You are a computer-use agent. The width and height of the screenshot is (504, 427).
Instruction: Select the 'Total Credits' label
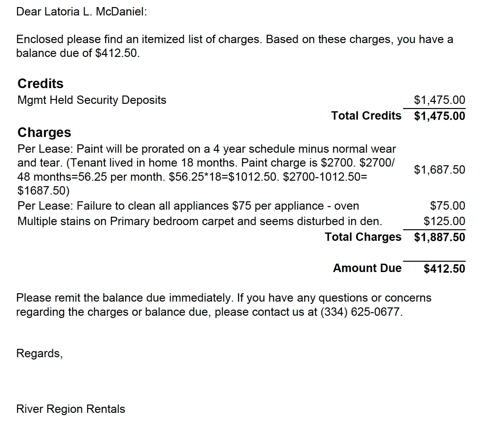tap(366, 116)
